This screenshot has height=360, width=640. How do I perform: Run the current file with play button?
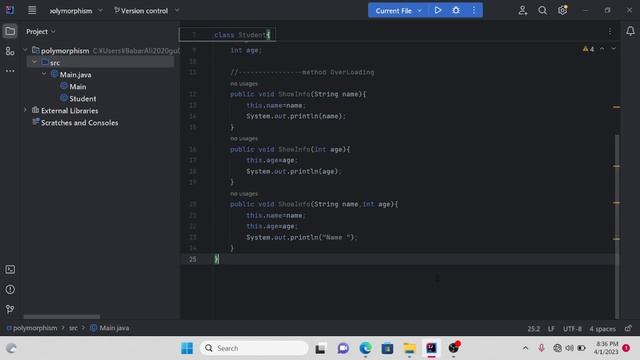pos(438,10)
